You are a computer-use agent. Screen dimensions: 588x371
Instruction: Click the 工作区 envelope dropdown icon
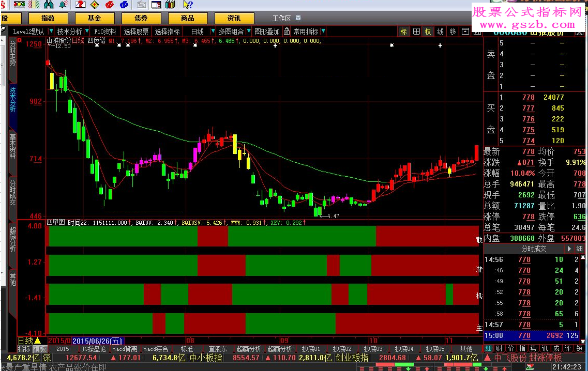[298, 18]
